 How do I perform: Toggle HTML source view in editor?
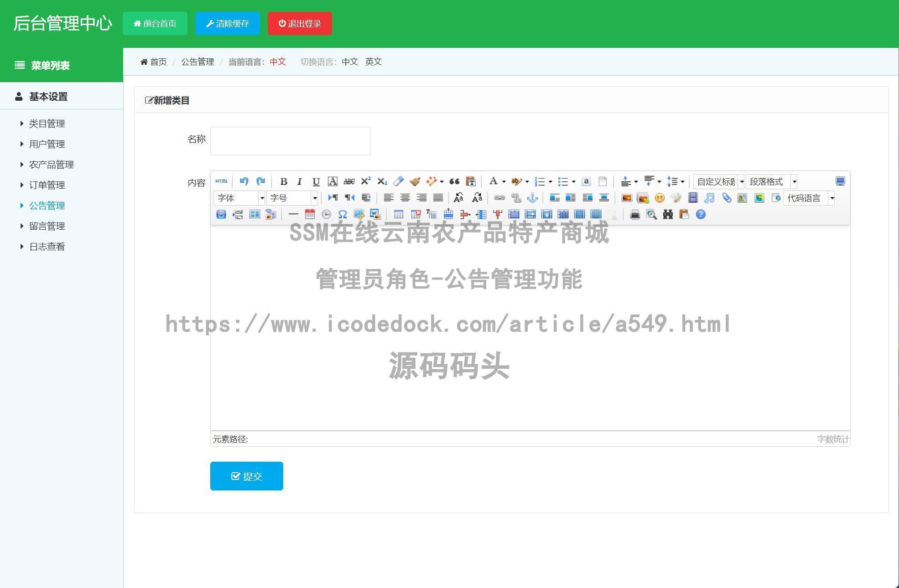(221, 181)
